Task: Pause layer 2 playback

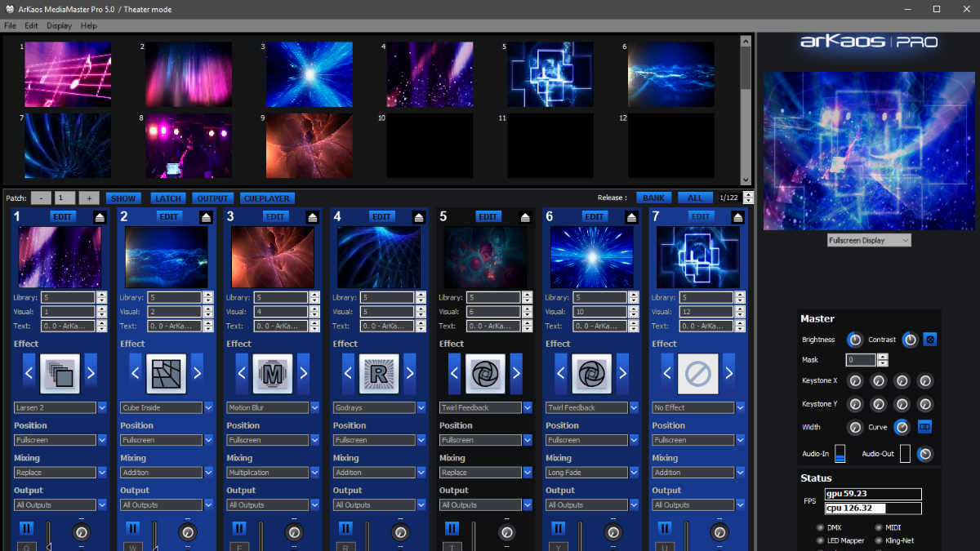Action: 132,528
